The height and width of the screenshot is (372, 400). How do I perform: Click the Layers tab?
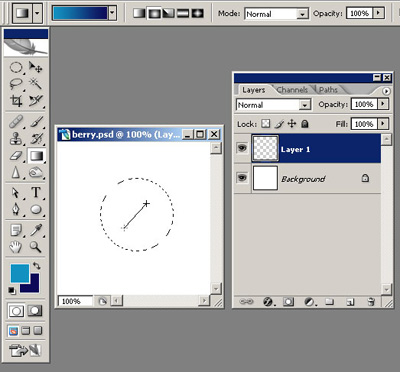coord(254,90)
